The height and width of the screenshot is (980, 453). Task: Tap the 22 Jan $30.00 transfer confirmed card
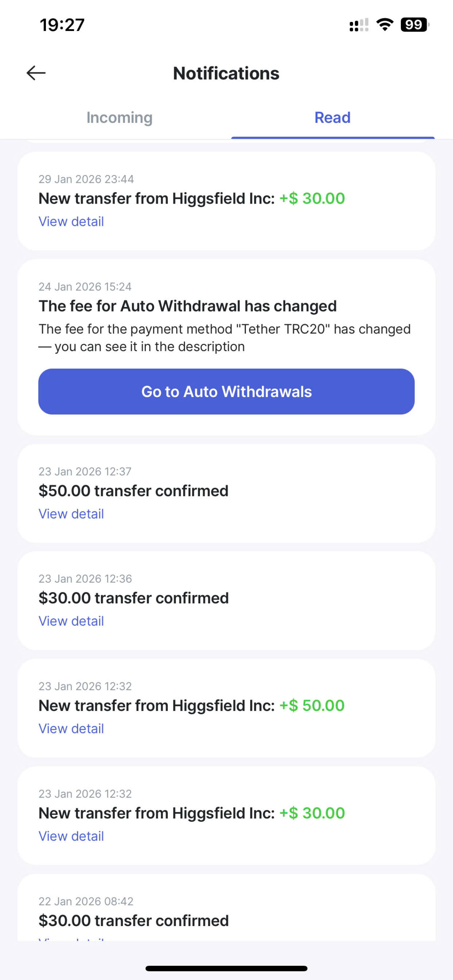tap(134, 920)
